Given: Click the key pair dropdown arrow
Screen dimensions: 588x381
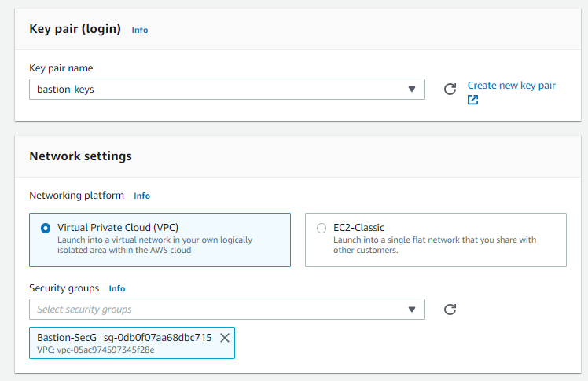Looking at the screenshot, I should tap(412, 90).
